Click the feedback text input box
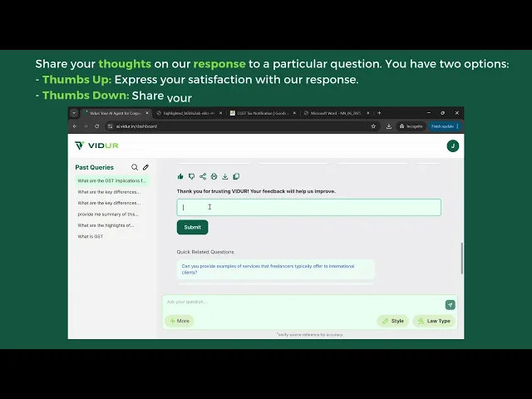This screenshot has height=399, width=532. pos(308,207)
